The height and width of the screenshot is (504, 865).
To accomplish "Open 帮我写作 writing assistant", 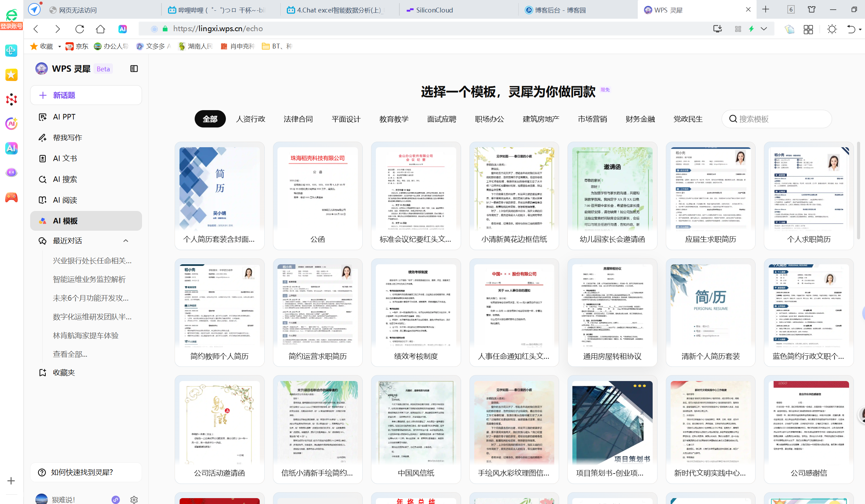I will [67, 138].
